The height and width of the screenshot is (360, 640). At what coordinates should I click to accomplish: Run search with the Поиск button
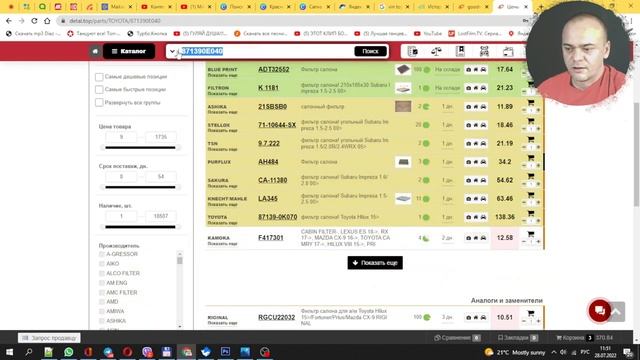coord(370,51)
